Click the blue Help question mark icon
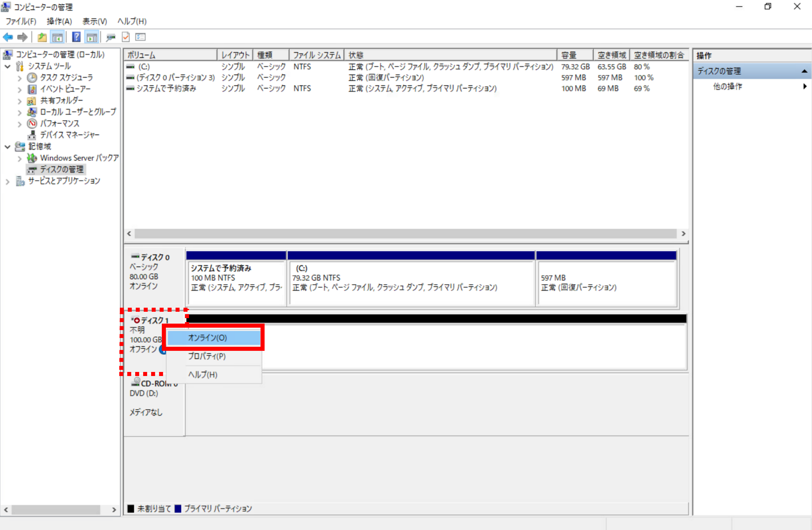This screenshot has height=530, width=812. point(76,37)
